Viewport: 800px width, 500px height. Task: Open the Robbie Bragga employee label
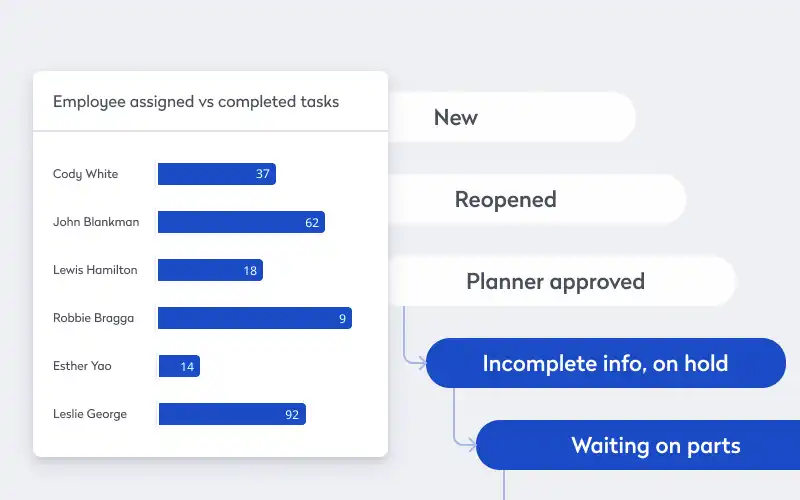[x=93, y=318]
